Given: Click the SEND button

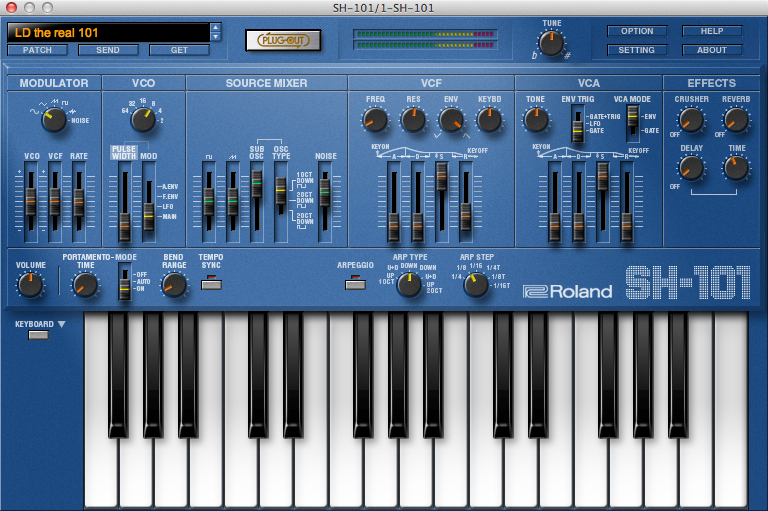Looking at the screenshot, I should 108,50.
